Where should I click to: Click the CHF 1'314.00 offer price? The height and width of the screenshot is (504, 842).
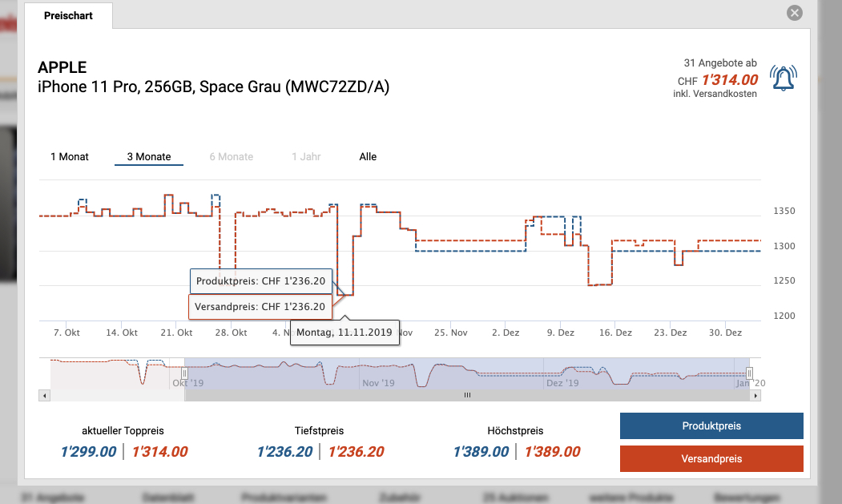pos(729,80)
